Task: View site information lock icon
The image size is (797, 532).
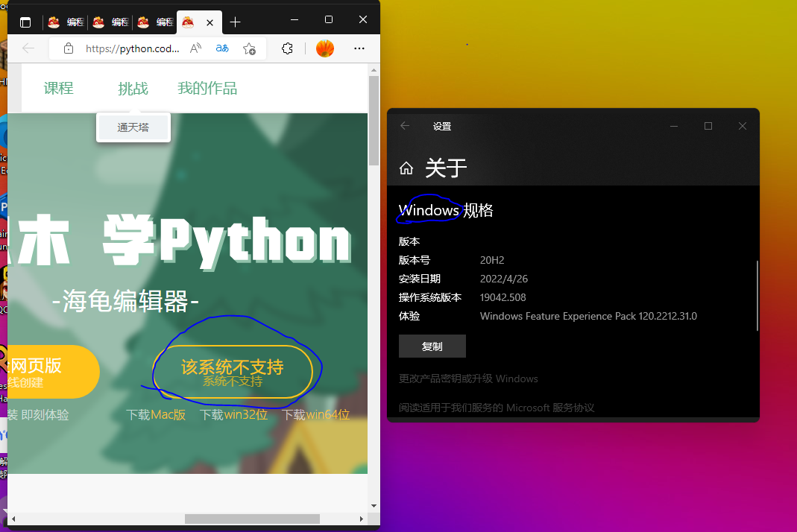Action: coord(69,48)
